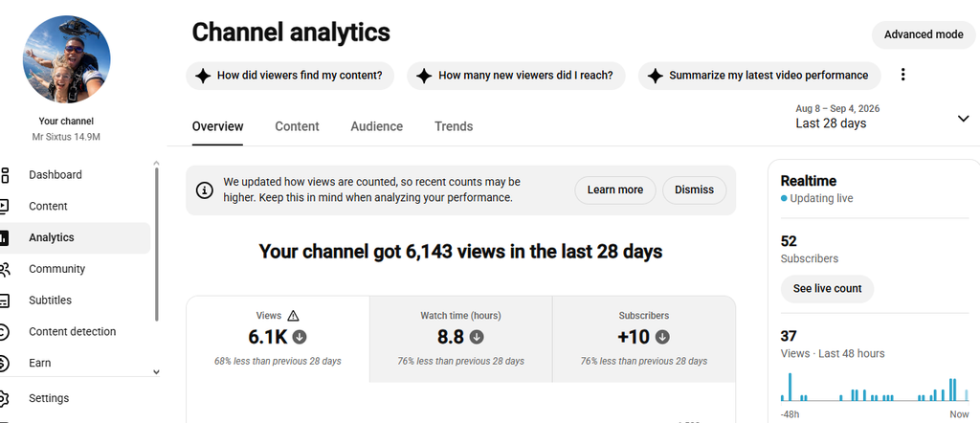Click sparkle icon on latest video summary
Screen dimensions: 980x423
(655, 76)
